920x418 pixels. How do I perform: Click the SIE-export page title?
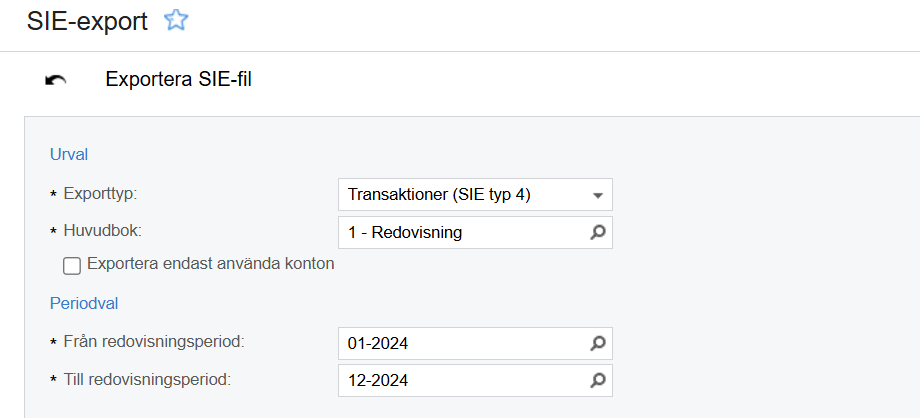[x=87, y=20]
